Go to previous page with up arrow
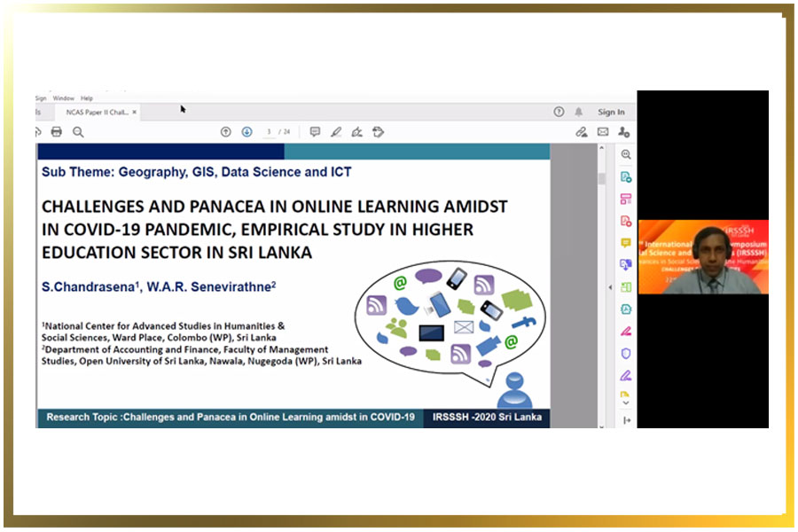798x532 pixels. pos(225,132)
